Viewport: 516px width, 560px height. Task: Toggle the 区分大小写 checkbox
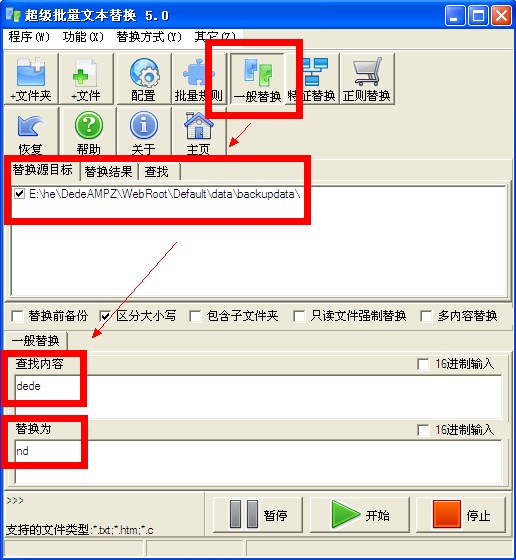point(105,316)
